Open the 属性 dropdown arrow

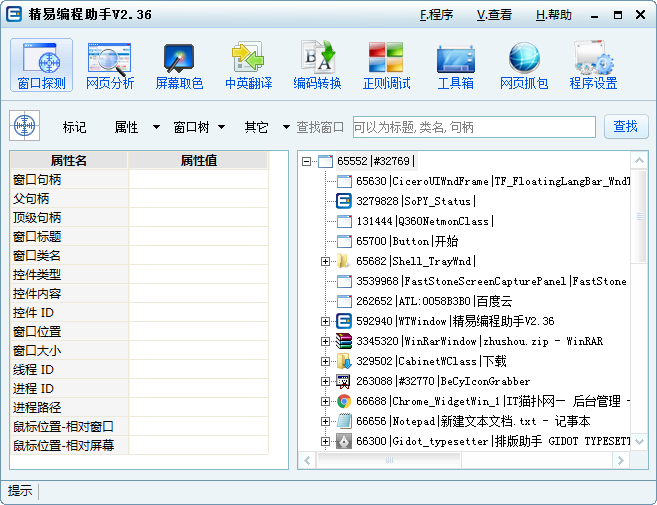(156, 127)
